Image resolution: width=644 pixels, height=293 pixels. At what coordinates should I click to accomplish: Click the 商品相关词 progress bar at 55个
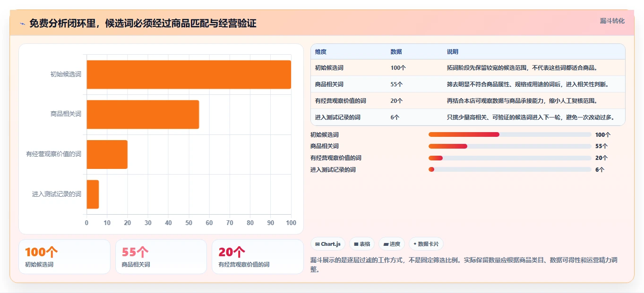point(510,146)
